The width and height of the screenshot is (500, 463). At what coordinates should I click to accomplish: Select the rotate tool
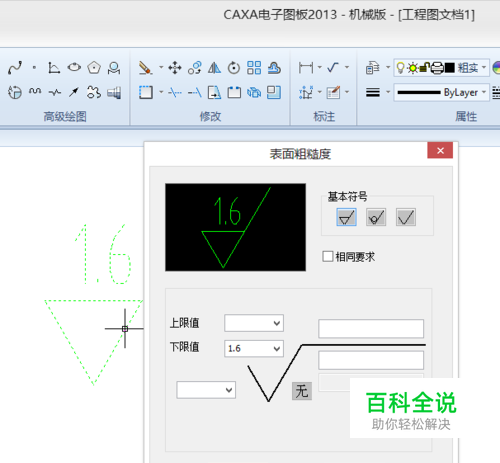point(234,68)
